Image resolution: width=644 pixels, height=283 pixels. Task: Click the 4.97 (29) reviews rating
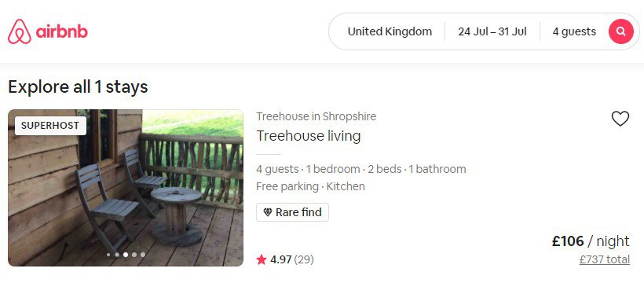click(x=292, y=259)
